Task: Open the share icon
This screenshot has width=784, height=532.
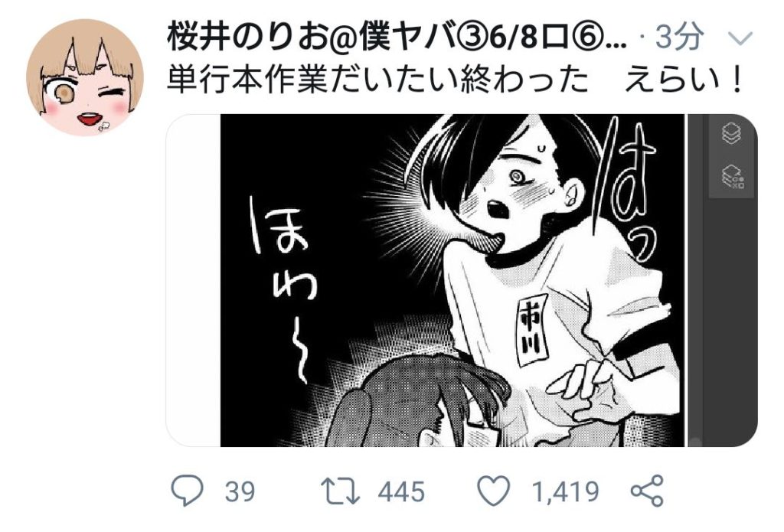Action: coord(648,491)
